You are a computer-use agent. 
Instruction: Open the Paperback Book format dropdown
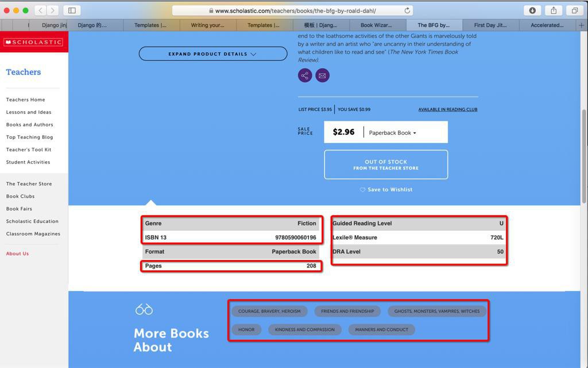point(393,133)
